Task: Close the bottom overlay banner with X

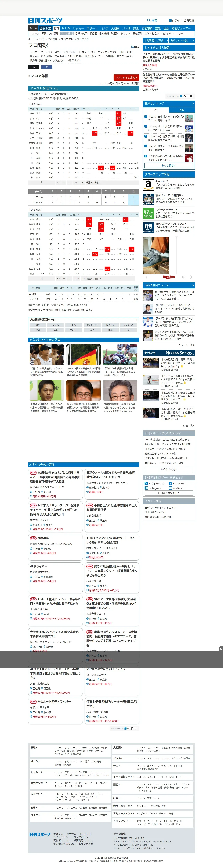Action: (221, 649)
